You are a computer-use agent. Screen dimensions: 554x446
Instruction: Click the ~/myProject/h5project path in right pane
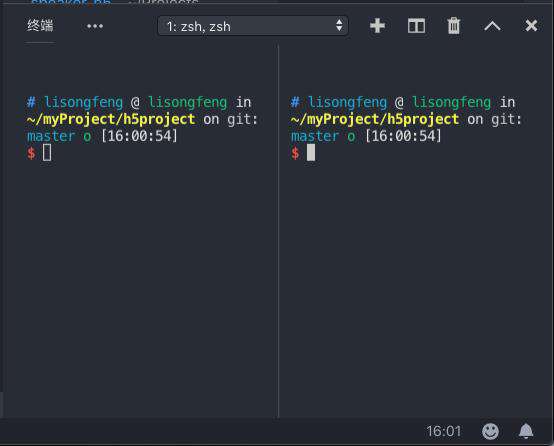pos(375,119)
